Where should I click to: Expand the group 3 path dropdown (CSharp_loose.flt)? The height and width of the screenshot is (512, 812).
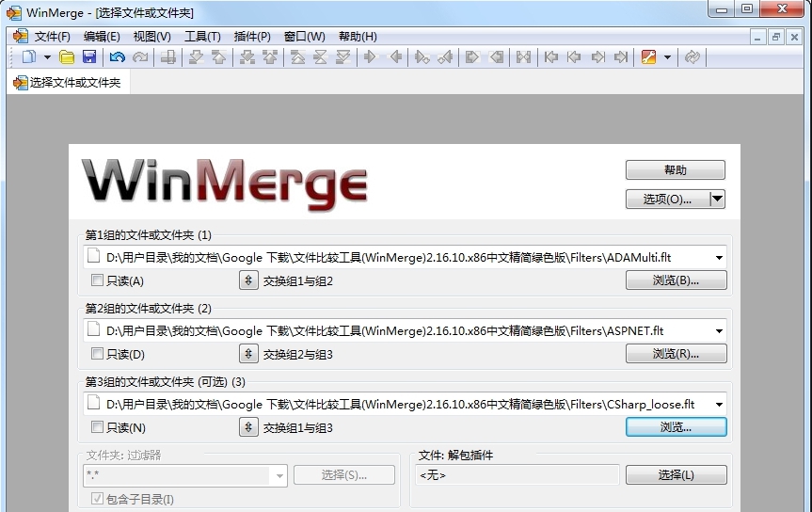click(719, 405)
